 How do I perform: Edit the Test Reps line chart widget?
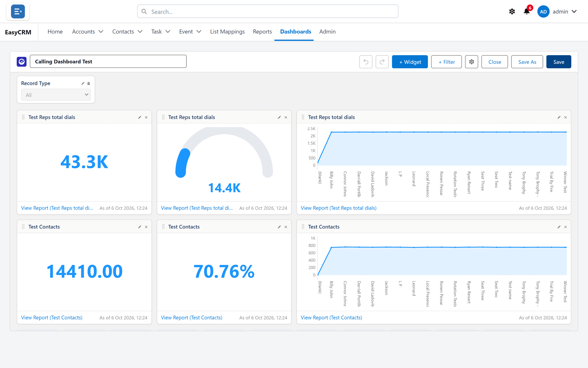coord(559,117)
